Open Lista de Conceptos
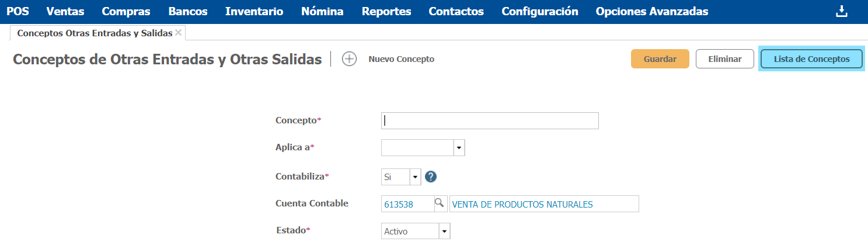Screen dimensions: 868x245 [x=811, y=59]
